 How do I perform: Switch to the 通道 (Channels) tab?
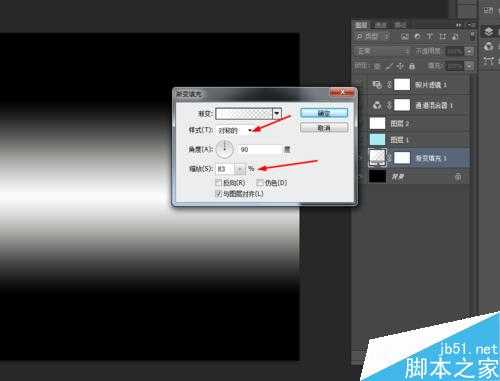click(x=381, y=25)
